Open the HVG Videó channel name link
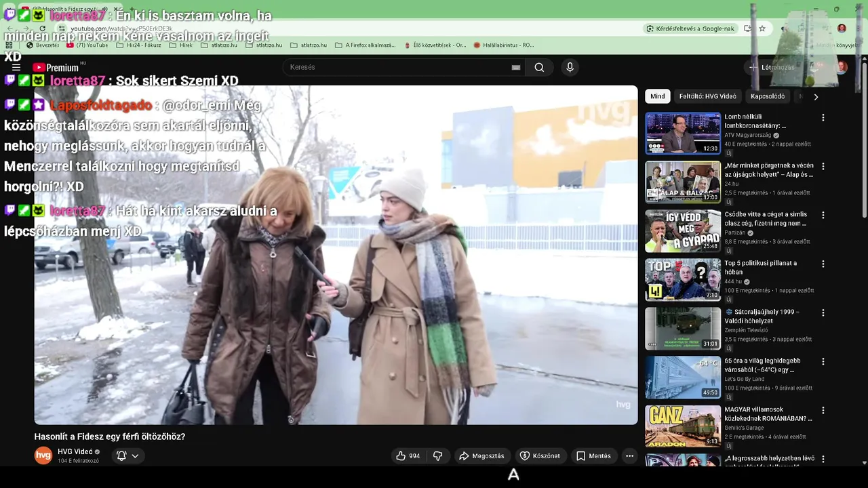This screenshot has width=868, height=488. pyautogui.click(x=75, y=451)
